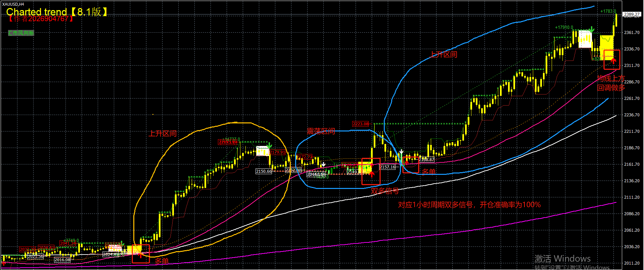Select the white 2016.08 price tag
The height and width of the screenshot is (270, 644).
coord(62,260)
